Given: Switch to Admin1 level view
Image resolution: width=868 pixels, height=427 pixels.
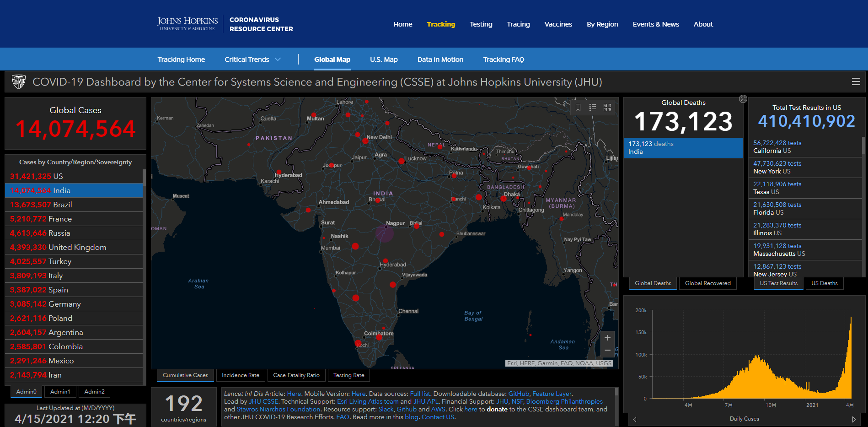Looking at the screenshot, I should click(x=60, y=392).
